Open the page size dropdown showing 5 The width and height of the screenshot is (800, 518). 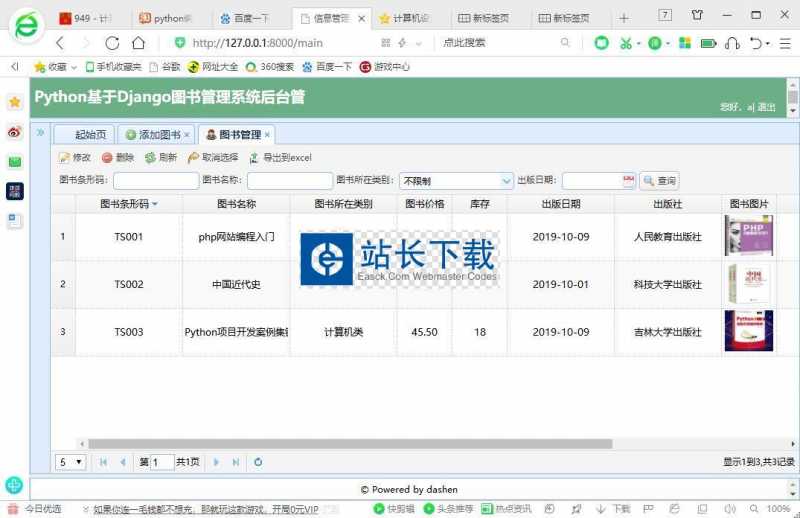pos(71,462)
